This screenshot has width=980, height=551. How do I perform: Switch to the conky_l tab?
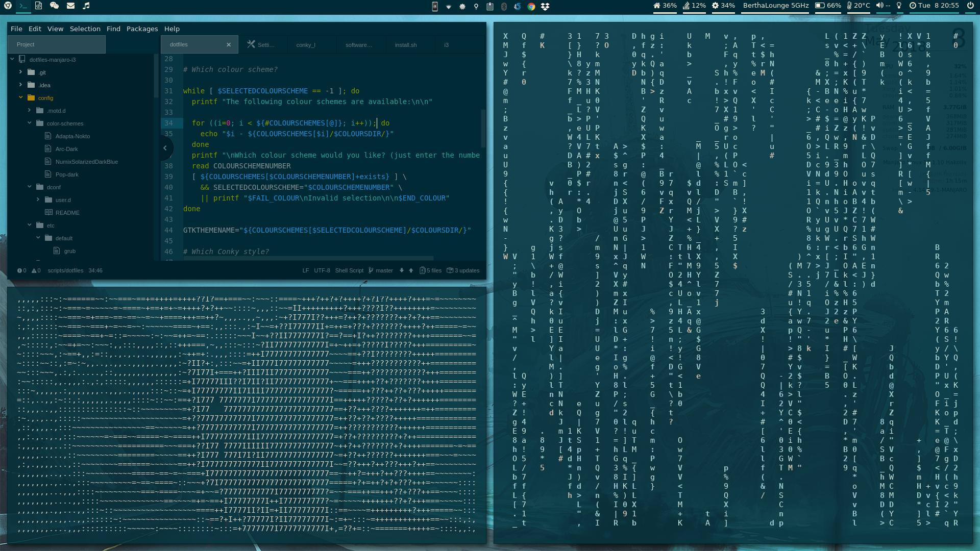(x=312, y=45)
